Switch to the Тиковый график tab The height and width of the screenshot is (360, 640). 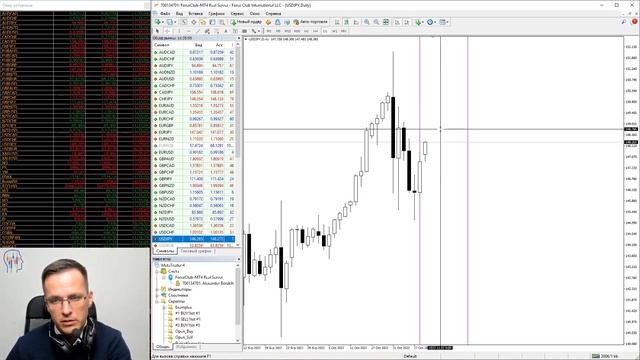tap(196, 251)
